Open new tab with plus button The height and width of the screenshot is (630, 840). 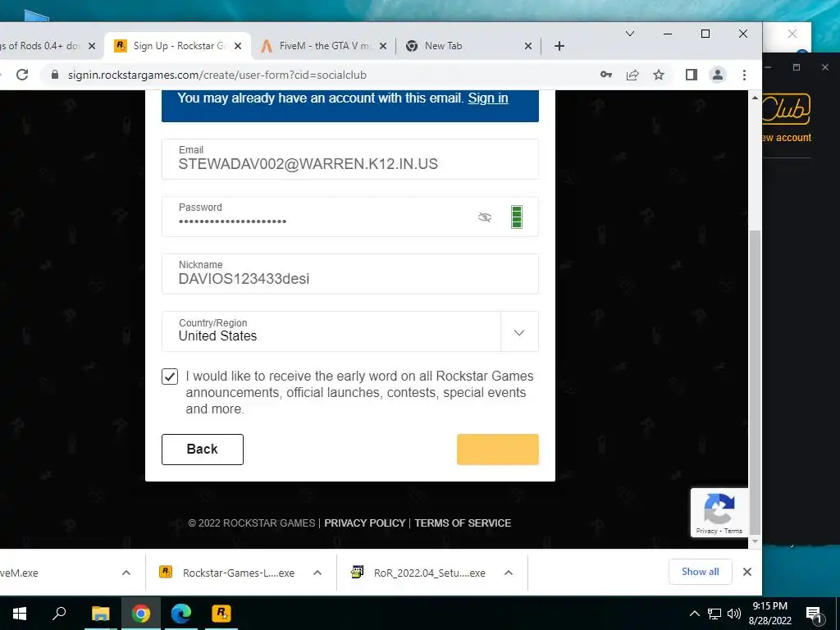point(559,46)
